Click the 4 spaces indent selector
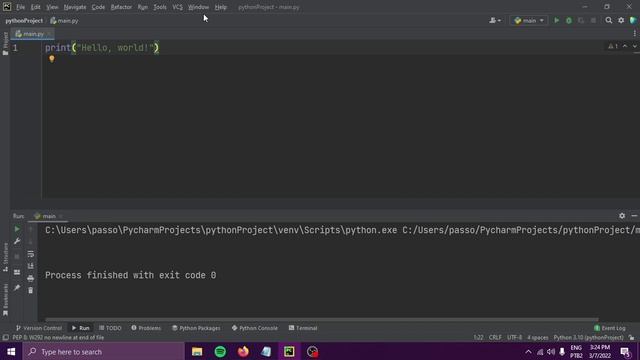Screen dimensions: 640x360 coord(538,338)
